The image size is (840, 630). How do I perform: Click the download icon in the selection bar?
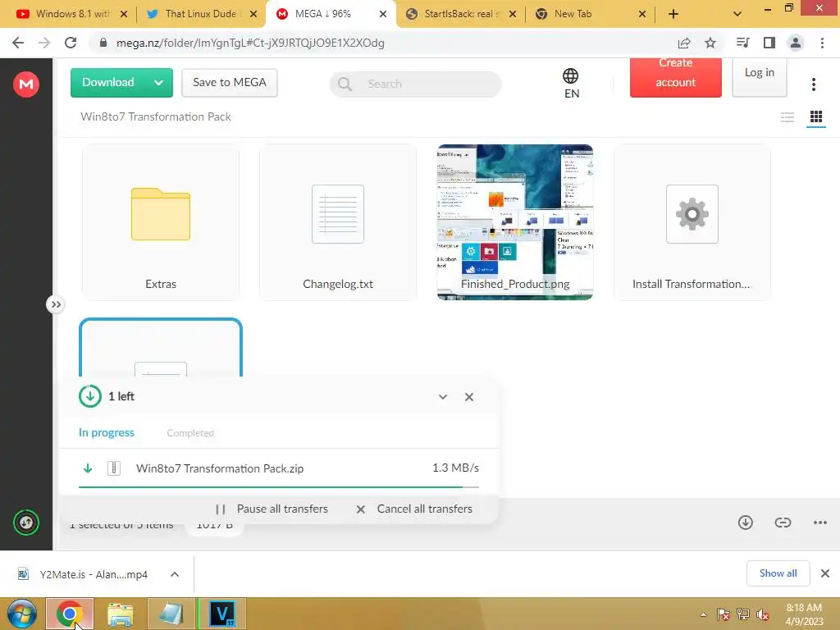click(x=745, y=523)
